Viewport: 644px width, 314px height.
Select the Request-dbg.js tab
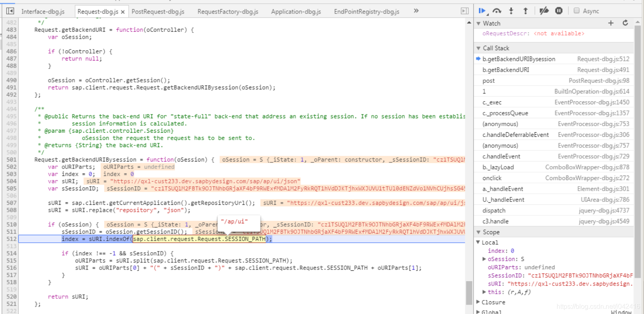point(98,12)
